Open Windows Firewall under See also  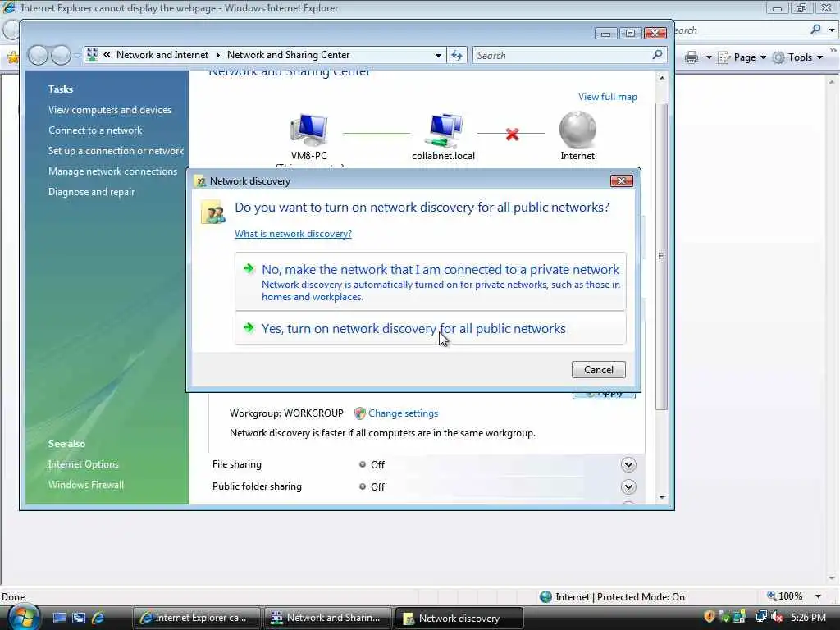[85, 485]
